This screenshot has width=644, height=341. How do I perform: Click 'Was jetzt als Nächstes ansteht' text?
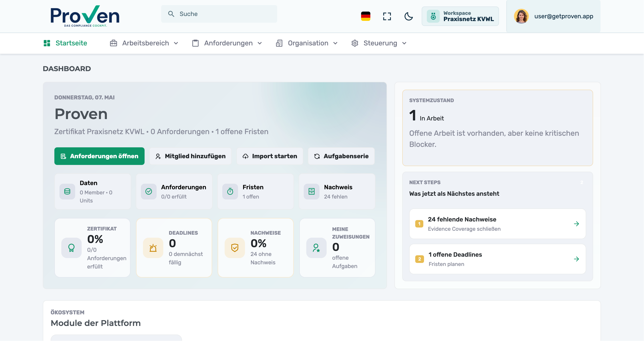click(454, 194)
